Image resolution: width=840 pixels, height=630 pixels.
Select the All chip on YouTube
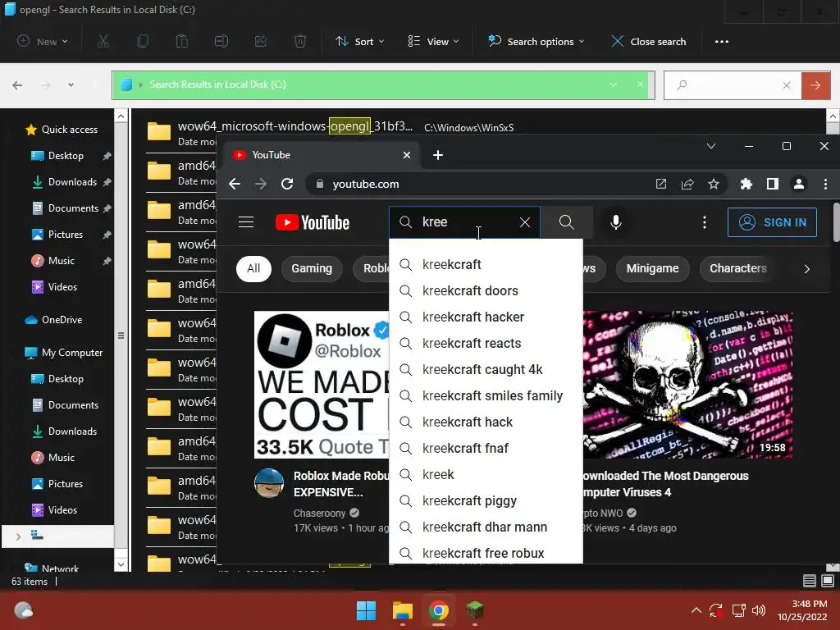[253, 268]
